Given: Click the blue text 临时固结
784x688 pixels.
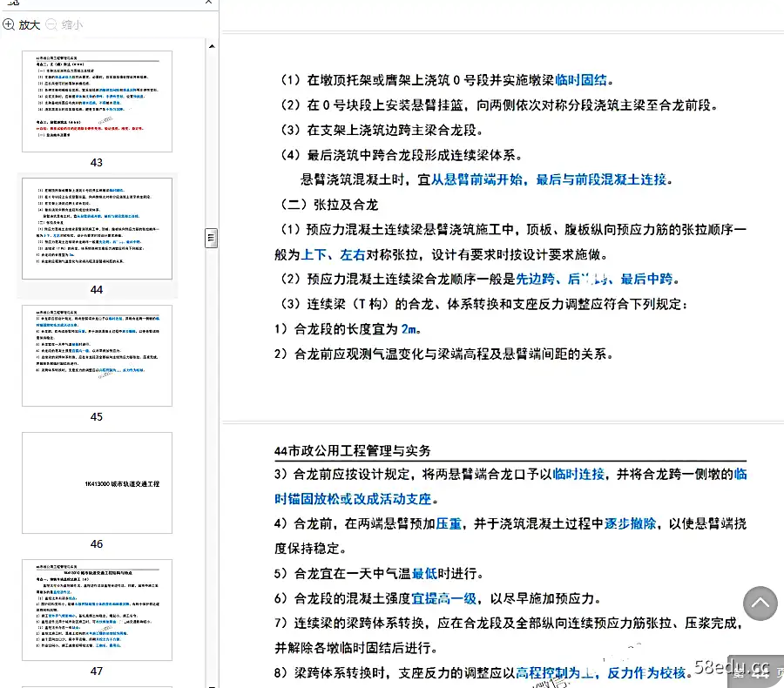Looking at the screenshot, I should [x=581, y=80].
